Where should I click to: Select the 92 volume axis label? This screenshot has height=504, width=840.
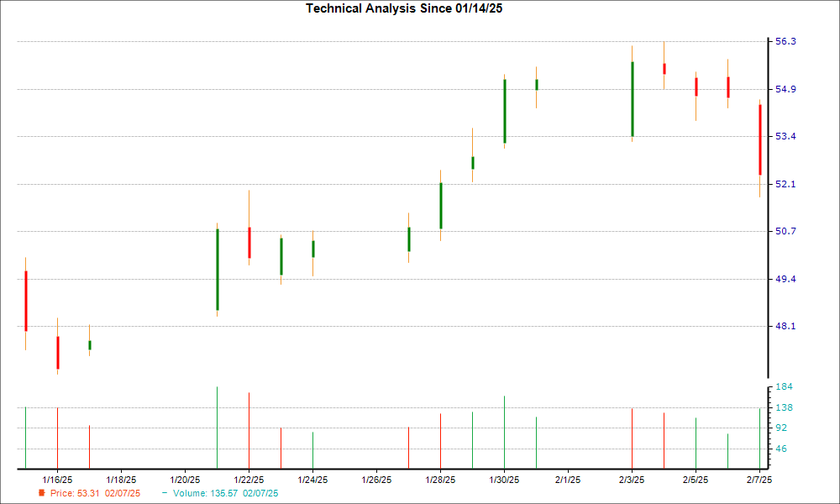(x=781, y=428)
